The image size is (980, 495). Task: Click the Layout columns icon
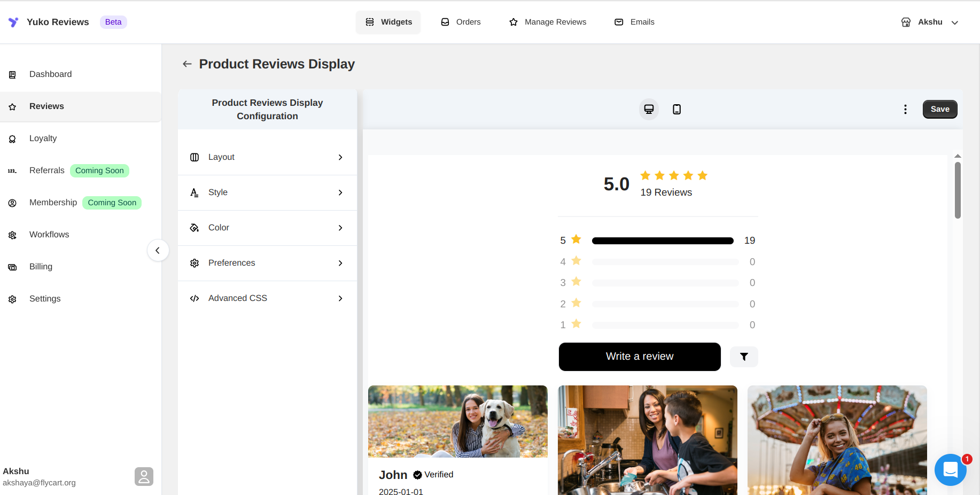pos(195,157)
